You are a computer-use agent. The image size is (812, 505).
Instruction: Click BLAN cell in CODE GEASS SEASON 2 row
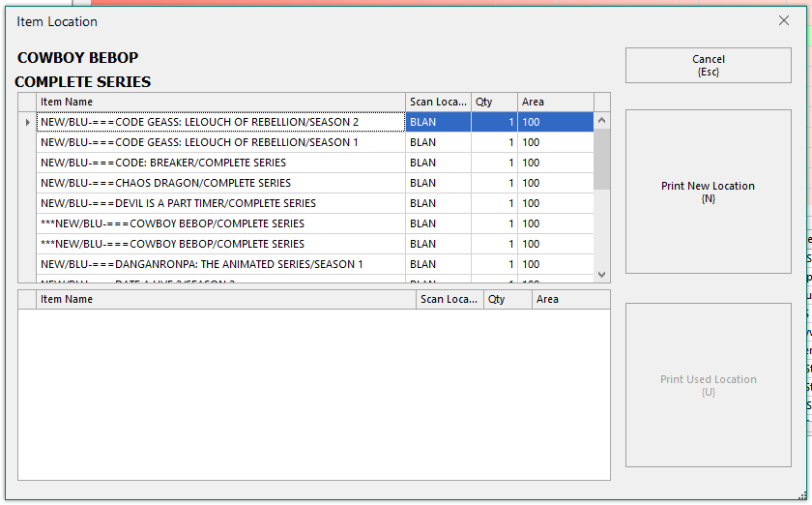click(x=438, y=122)
